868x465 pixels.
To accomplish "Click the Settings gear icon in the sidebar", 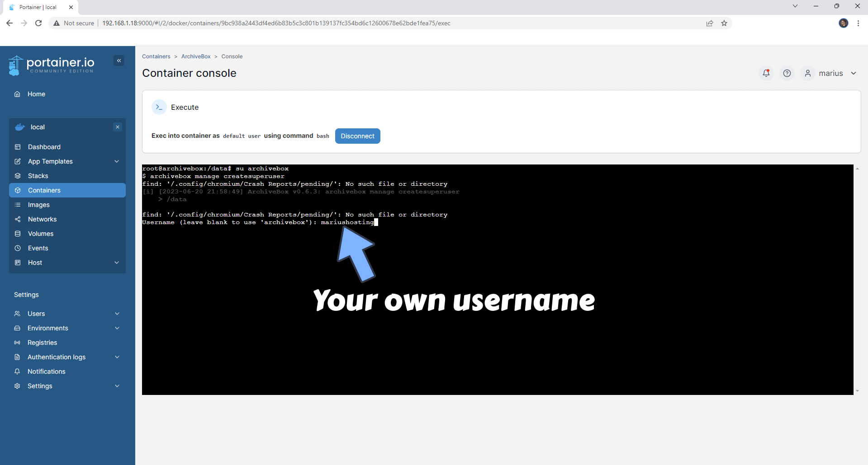I will point(17,386).
